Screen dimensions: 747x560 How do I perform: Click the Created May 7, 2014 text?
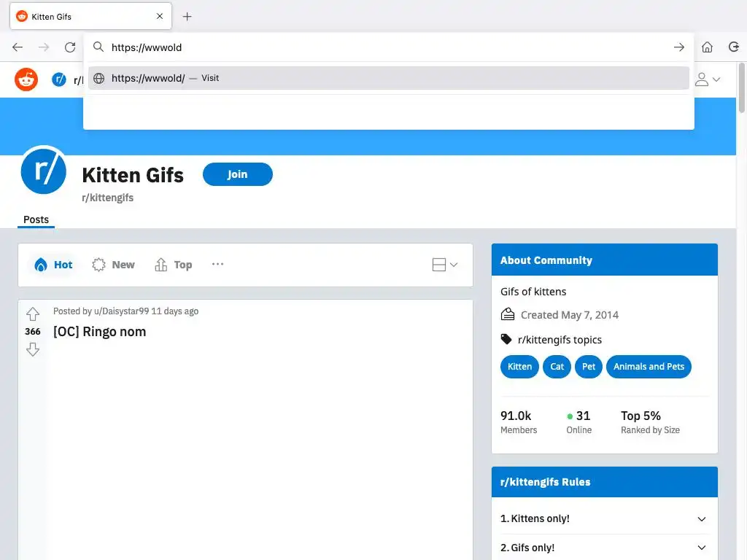[x=570, y=315]
